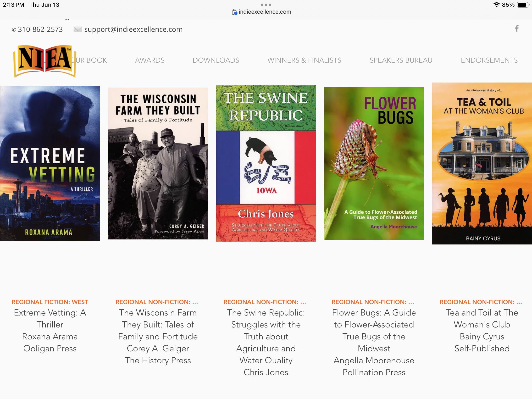
Task: Tap the privacy lock icon in address bar
Action: [234, 12]
